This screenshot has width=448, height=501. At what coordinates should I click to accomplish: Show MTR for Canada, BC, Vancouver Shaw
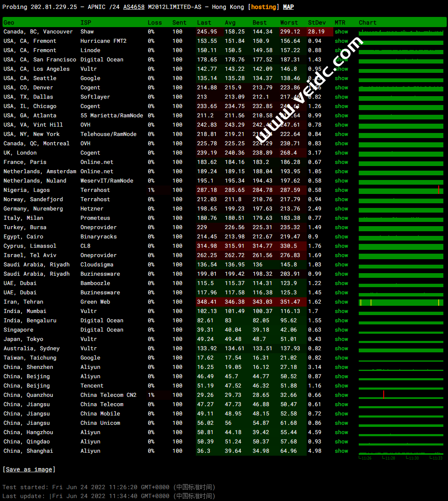click(x=341, y=32)
